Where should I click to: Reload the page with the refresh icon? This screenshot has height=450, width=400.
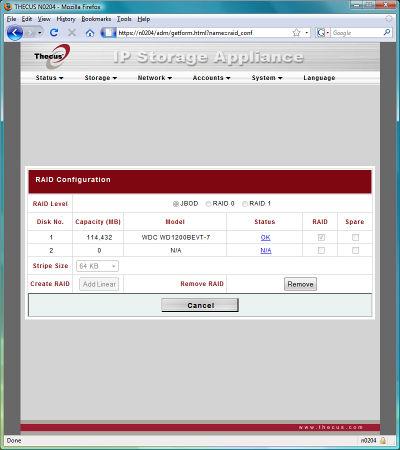[54, 33]
